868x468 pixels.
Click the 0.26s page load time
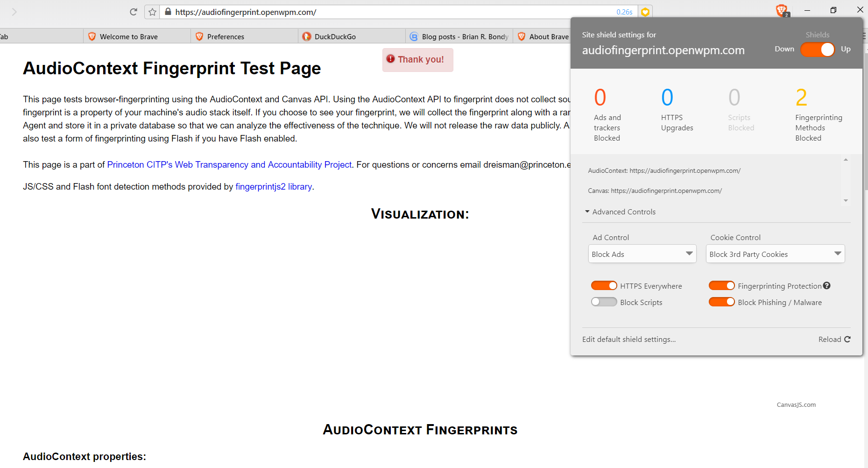coord(624,12)
